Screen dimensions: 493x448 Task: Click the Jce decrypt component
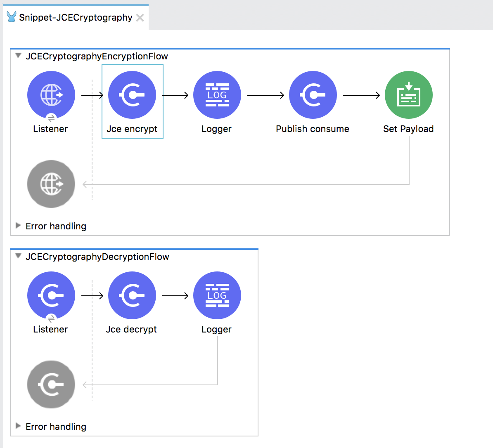point(132,295)
